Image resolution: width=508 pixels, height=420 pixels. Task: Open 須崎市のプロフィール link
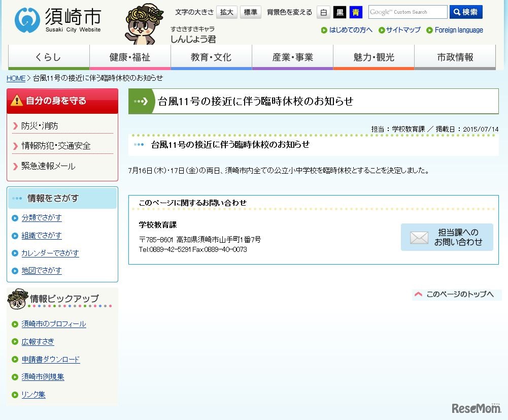[x=54, y=324]
